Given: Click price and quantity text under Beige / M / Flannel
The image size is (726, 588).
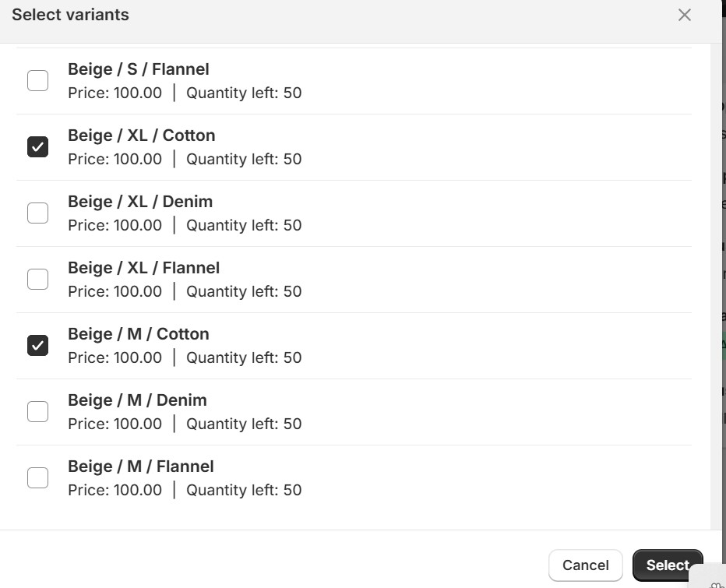Looking at the screenshot, I should point(185,490).
